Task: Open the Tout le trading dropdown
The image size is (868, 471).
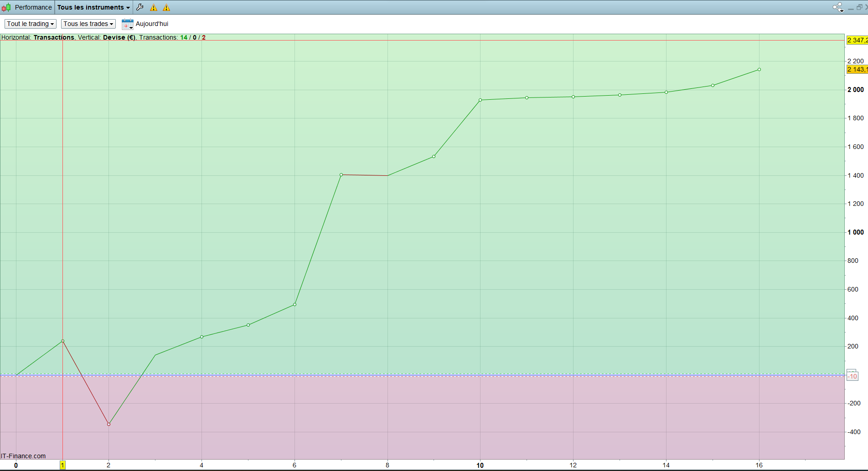Action: pos(31,24)
